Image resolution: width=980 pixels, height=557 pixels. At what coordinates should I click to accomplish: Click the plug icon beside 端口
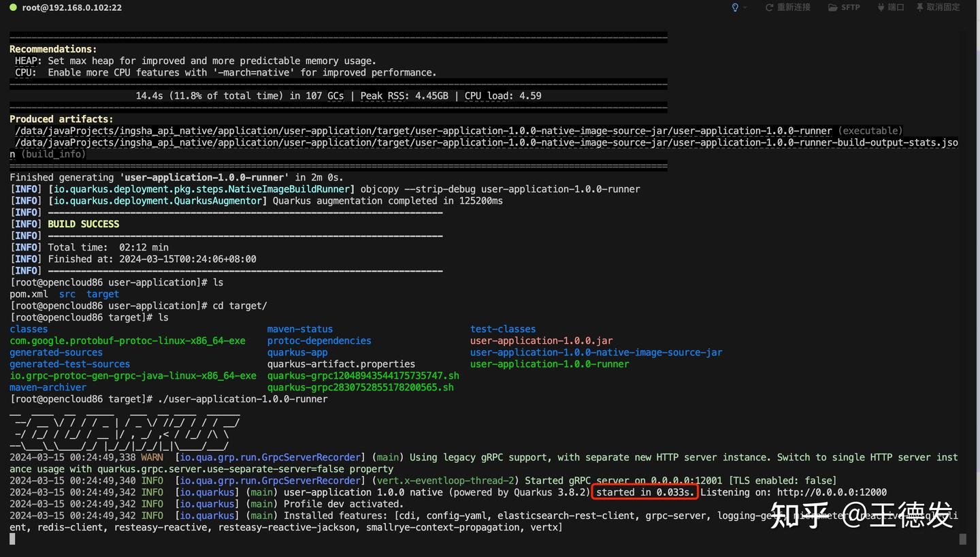click(883, 7)
